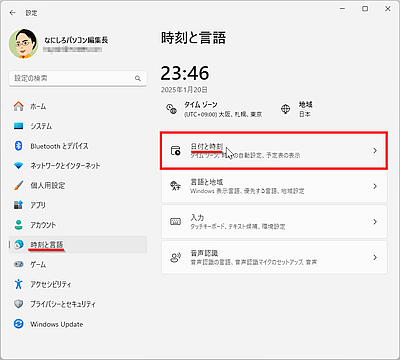
Task: Open 個人用設定 personalization page
Action: (x=78, y=185)
